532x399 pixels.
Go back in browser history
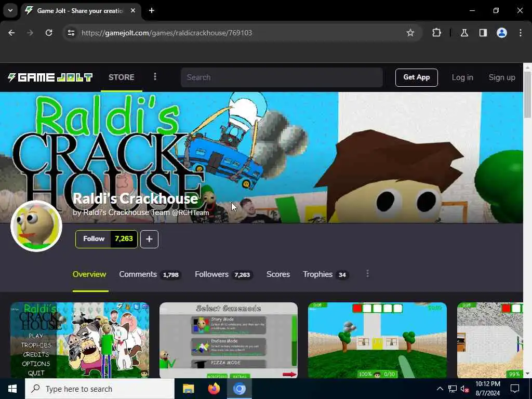[11, 33]
